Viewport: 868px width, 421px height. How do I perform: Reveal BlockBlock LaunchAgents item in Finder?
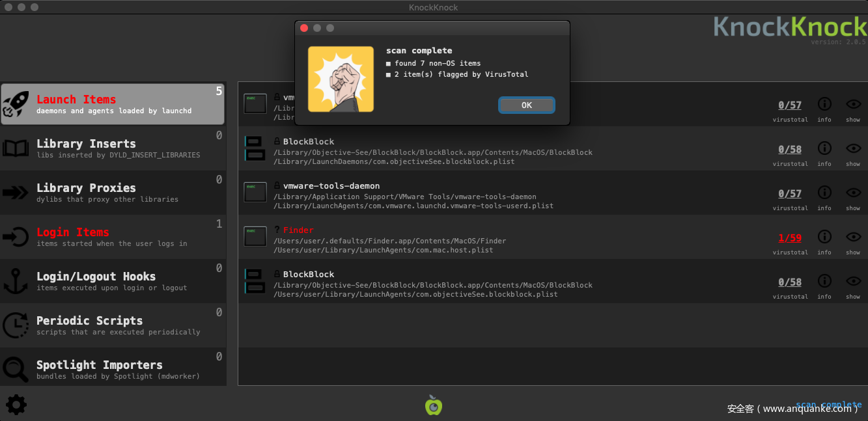click(853, 281)
